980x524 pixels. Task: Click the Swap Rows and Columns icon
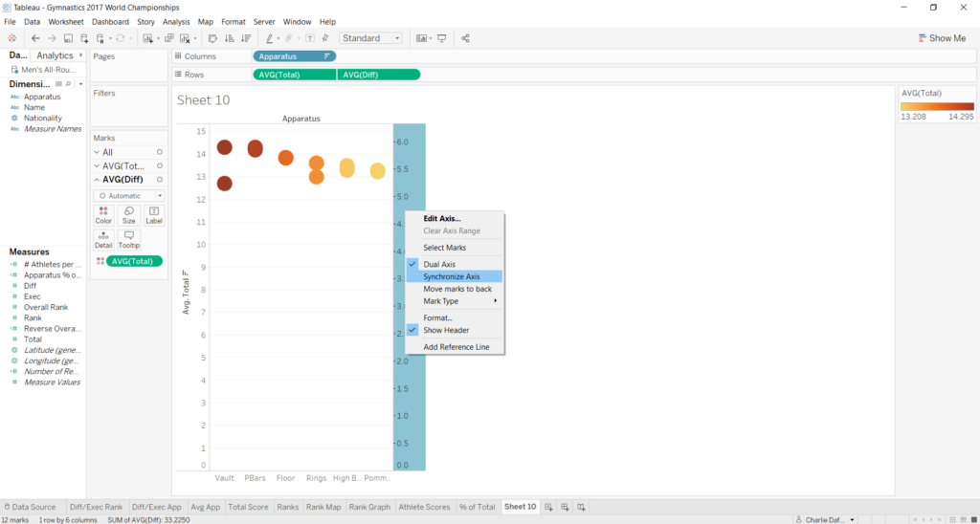click(x=212, y=38)
